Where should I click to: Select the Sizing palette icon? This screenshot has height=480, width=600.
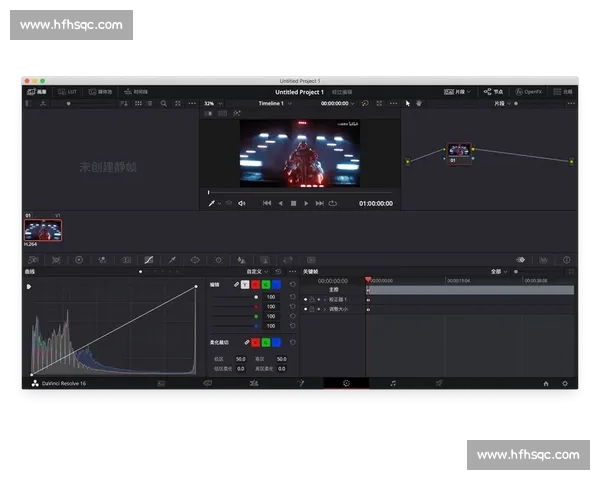click(x=288, y=260)
